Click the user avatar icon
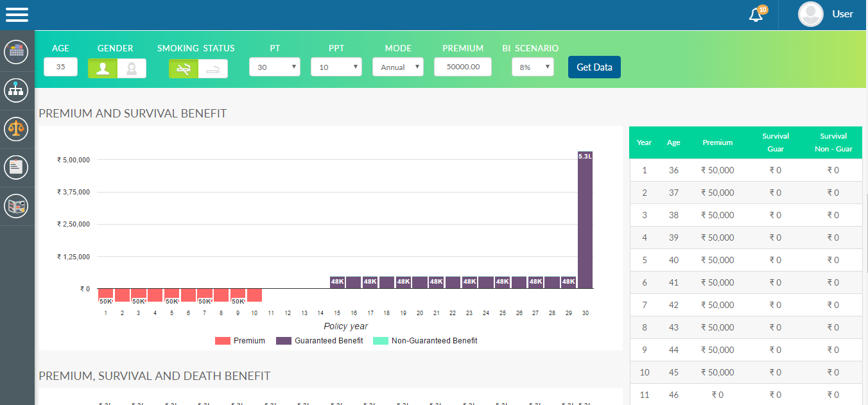This screenshot has height=405, width=868. point(810,14)
